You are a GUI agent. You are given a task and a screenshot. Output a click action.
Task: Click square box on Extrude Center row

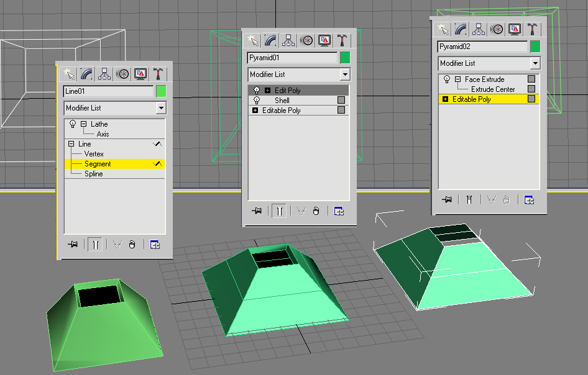[x=531, y=89]
